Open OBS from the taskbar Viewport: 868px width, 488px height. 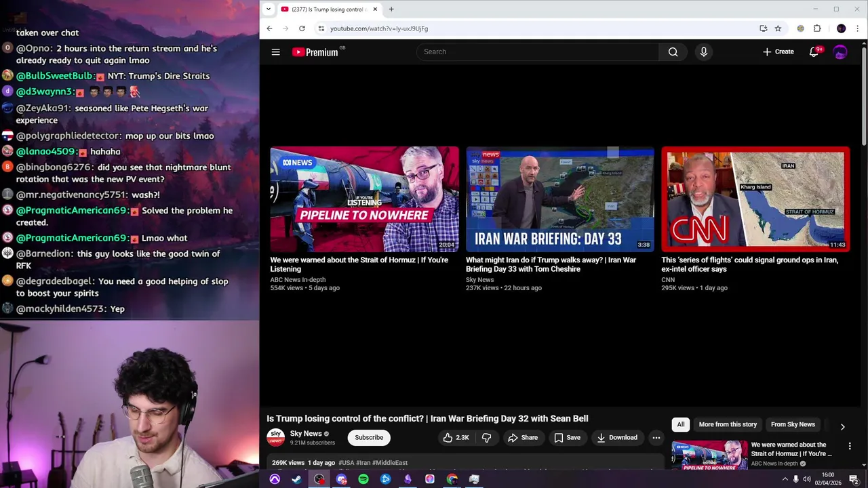click(x=319, y=479)
